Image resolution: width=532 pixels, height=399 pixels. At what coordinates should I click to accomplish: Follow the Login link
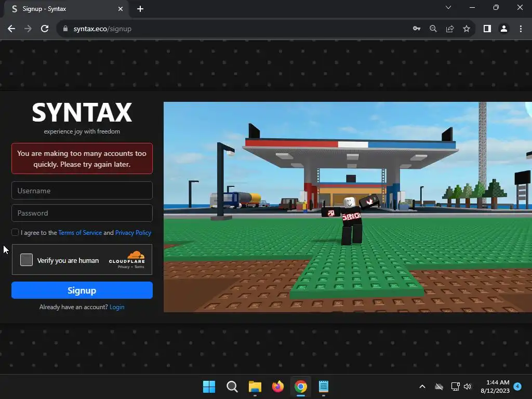click(117, 307)
